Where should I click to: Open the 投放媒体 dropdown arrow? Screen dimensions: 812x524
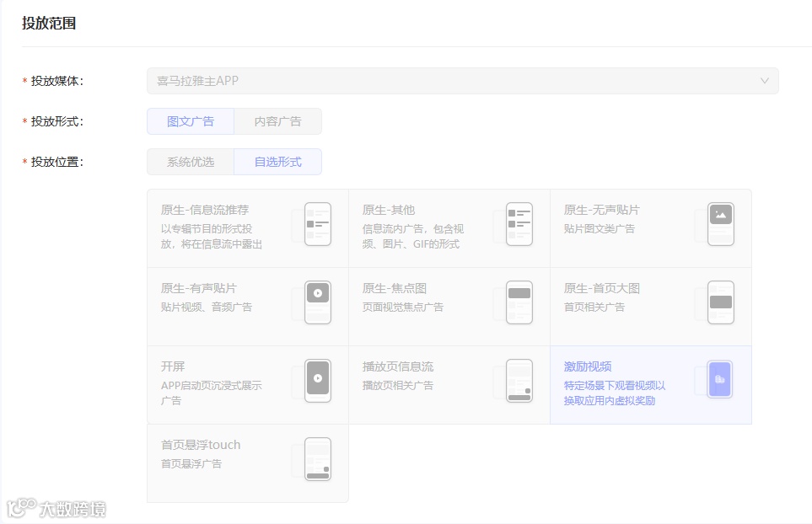click(x=764, y=81)
